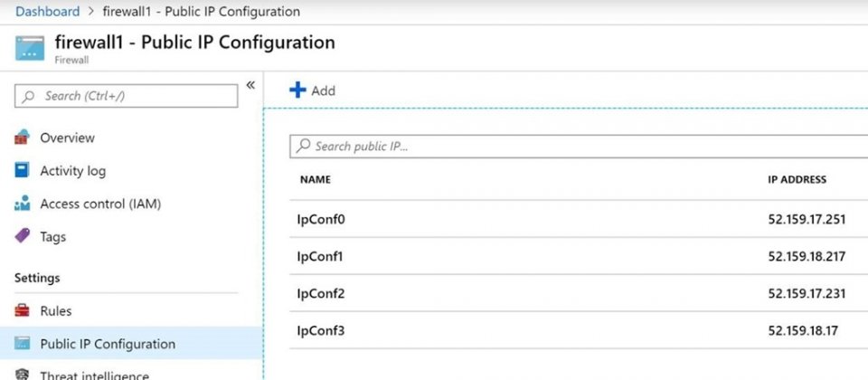868x380 pixels.
Task: Focus the Search (Ctrl+/) sidebar field
Action: [x=127, y=96]
